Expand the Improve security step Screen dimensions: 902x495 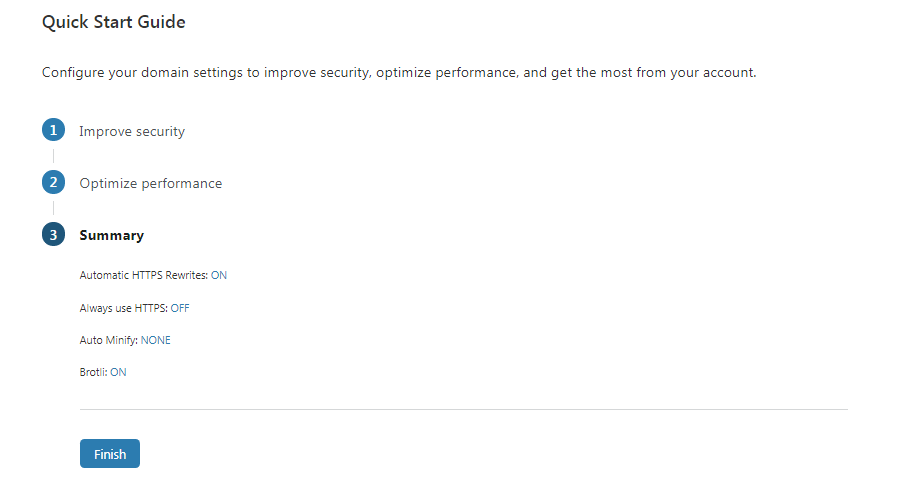pyautogui.click(x=132, y=131)
